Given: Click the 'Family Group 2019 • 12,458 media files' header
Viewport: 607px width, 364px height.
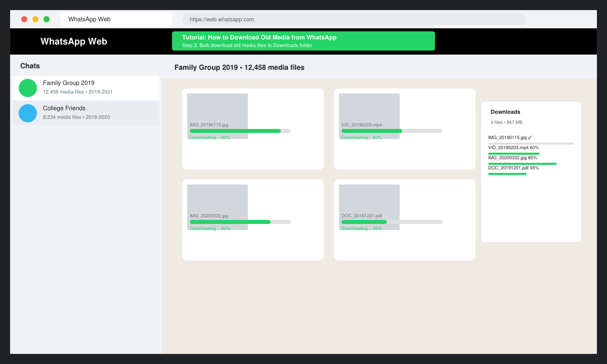Looking at the screenshot, I should click(x=239, y=67).
